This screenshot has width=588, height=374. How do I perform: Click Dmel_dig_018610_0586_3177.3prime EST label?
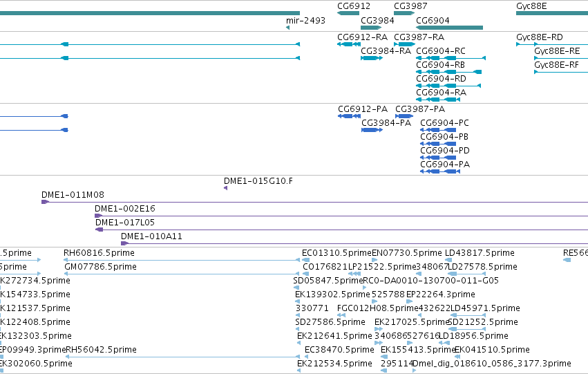pos(492,364)
